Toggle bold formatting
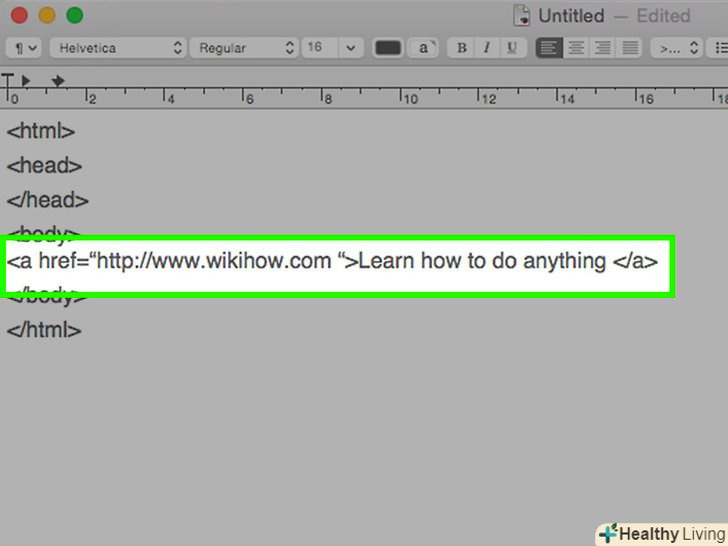The image size is (728, 546). [461, 48]
